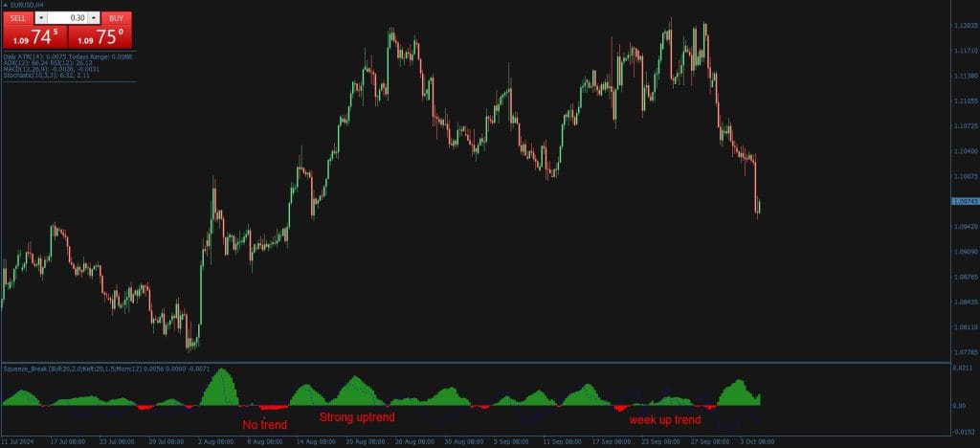Click the 2 Aug 08:00 time axis label
980x448 pixels.
(x=214, y=442)
